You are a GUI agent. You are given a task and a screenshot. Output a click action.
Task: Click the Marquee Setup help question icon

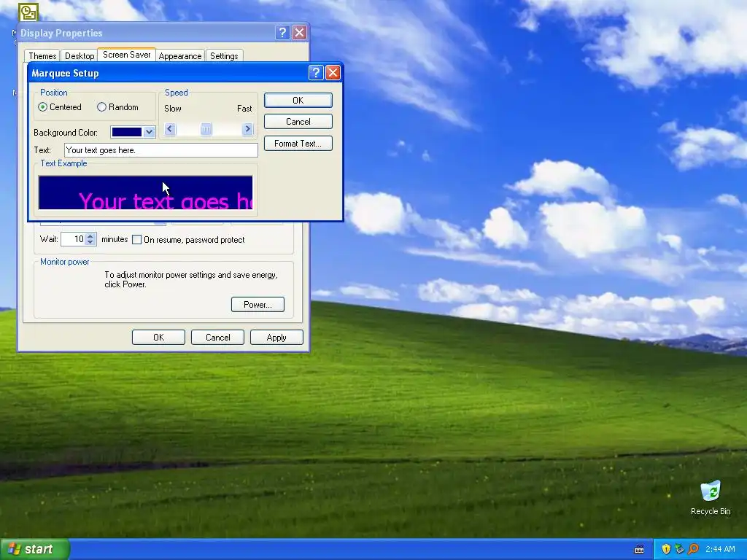[x=315, y=72]
